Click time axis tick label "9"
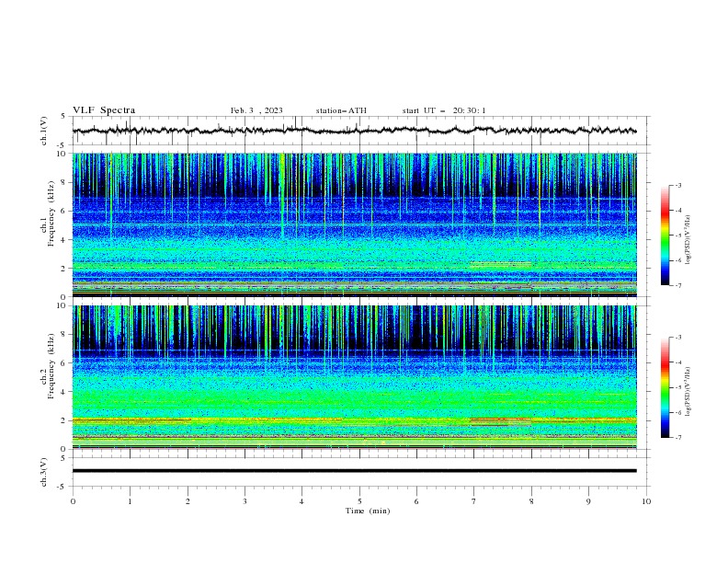 click(588, 501)
